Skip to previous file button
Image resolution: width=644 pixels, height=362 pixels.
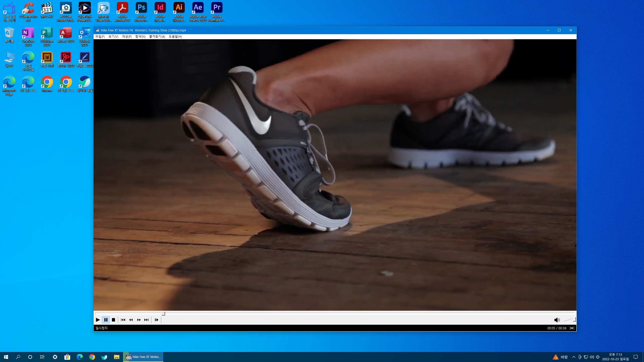(x=123, y=320)
